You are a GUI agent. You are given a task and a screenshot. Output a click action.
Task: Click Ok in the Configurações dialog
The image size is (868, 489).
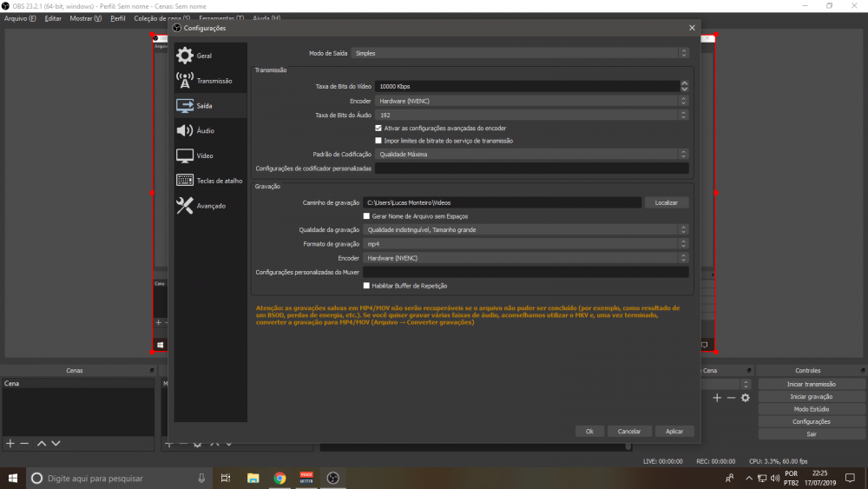pyautogui.click(x=589, y=432)
